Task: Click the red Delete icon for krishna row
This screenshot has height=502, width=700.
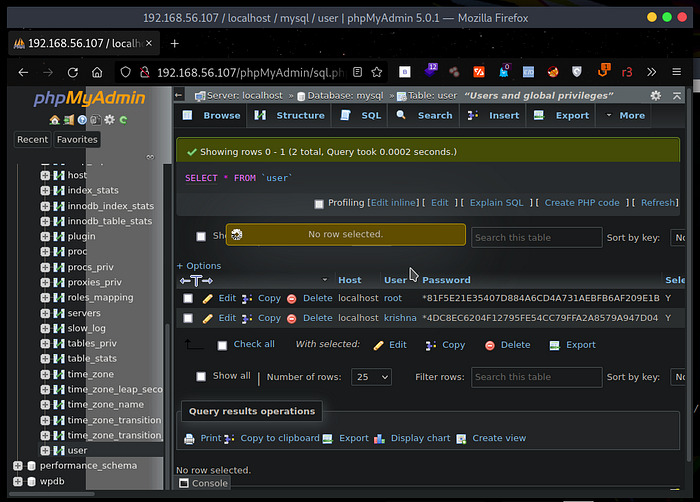Action: 291,318
